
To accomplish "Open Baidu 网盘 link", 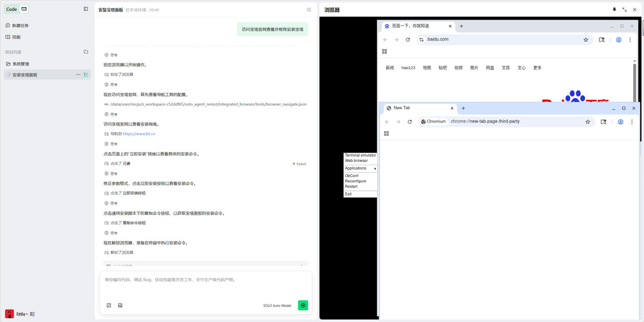I will pos(490,68).
